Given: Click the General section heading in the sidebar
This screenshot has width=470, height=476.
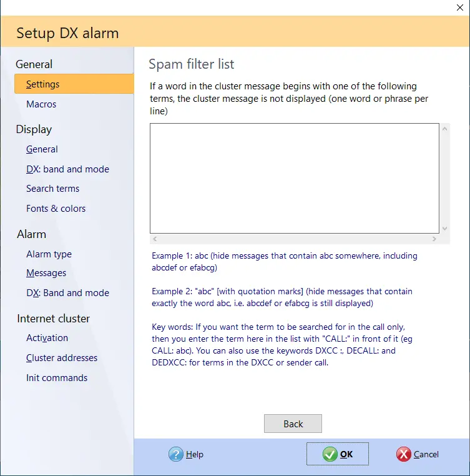Looking at the screenshot, I should (34, 64).
